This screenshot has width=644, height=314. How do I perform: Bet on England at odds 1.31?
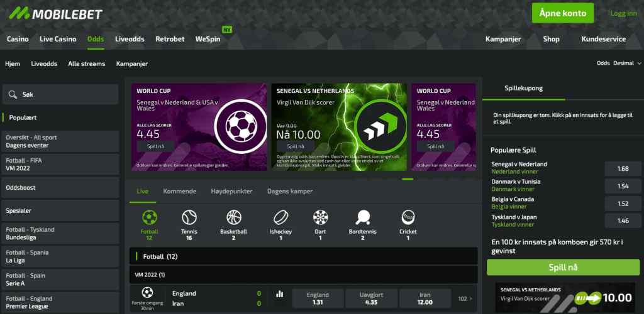click(x=318, y=298)
